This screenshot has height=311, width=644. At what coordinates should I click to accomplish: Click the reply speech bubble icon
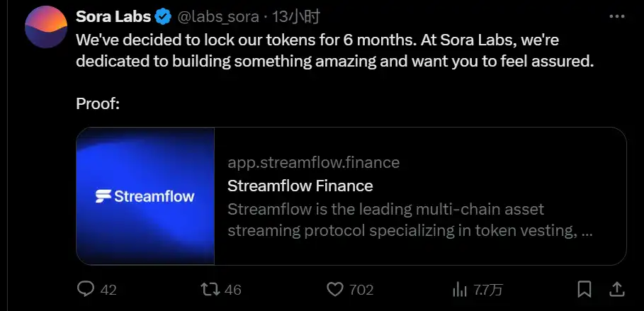click(x=86, y=289)
